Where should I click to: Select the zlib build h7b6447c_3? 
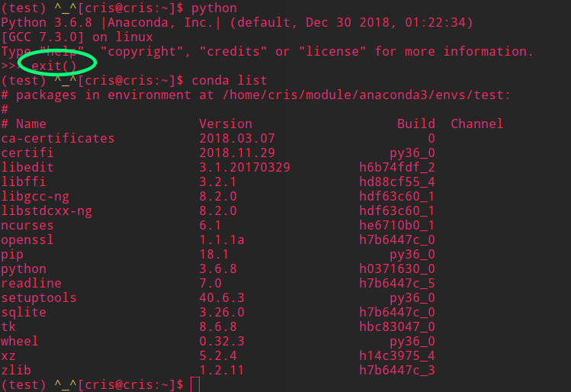[397, 370]
